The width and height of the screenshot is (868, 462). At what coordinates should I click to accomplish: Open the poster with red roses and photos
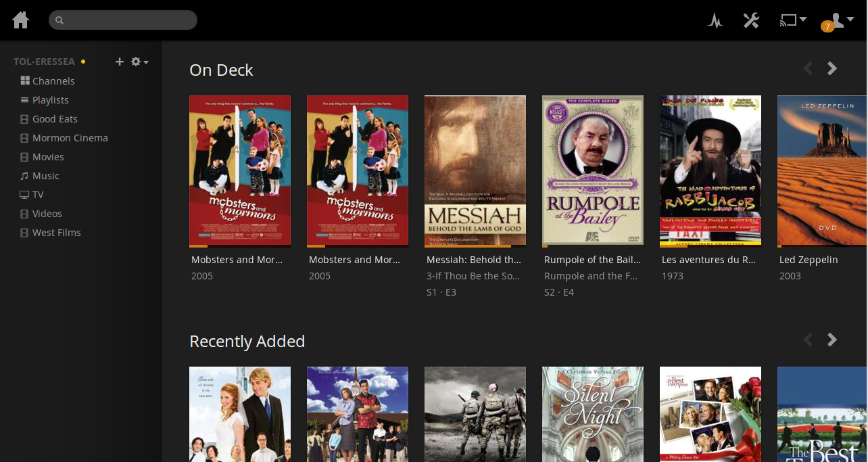[x=710, y=414]
